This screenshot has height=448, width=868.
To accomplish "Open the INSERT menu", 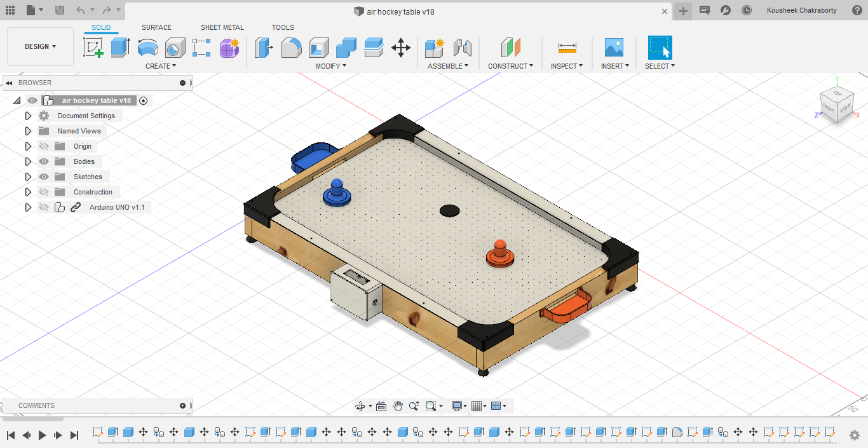I will pos(615,66).
